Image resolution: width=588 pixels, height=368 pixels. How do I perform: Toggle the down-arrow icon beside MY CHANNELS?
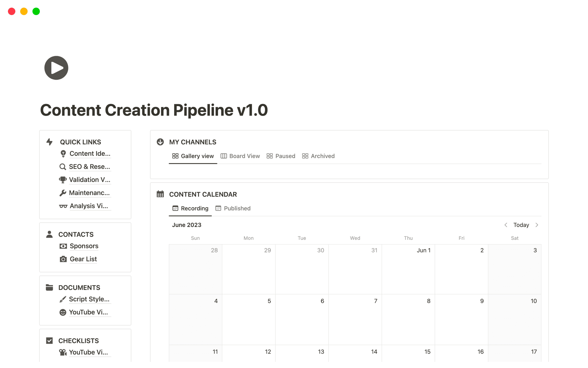point(160,142)
